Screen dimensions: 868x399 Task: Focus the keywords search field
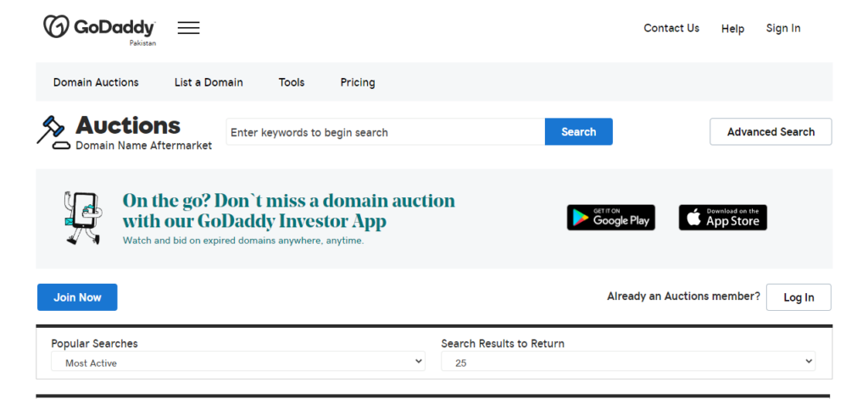[386, 131]
